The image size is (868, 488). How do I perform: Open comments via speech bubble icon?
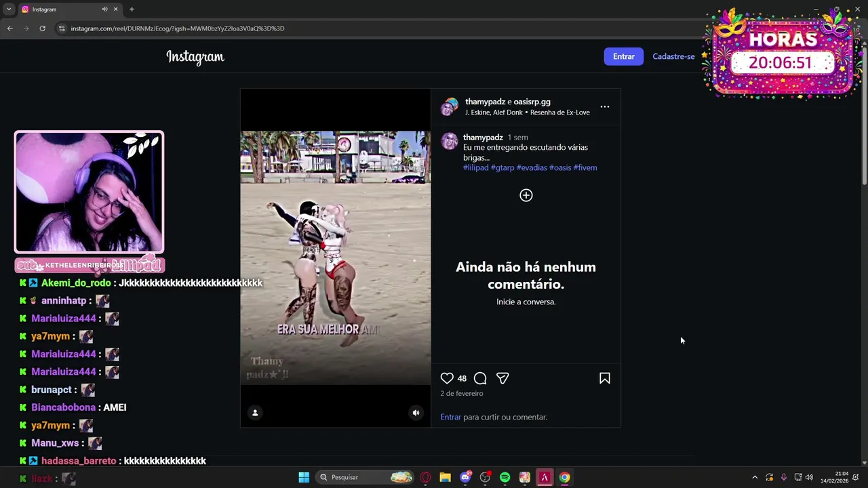point(480,378)
